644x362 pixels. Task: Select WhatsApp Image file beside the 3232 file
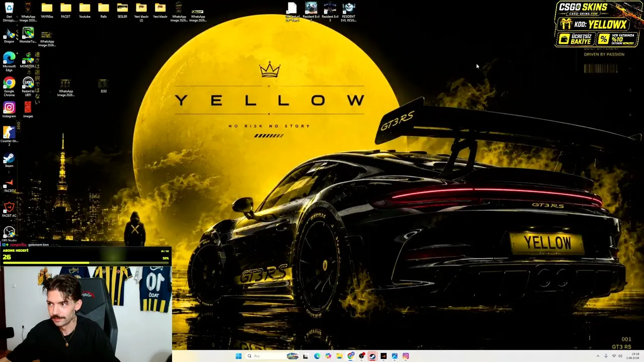(x=65, y=87)
